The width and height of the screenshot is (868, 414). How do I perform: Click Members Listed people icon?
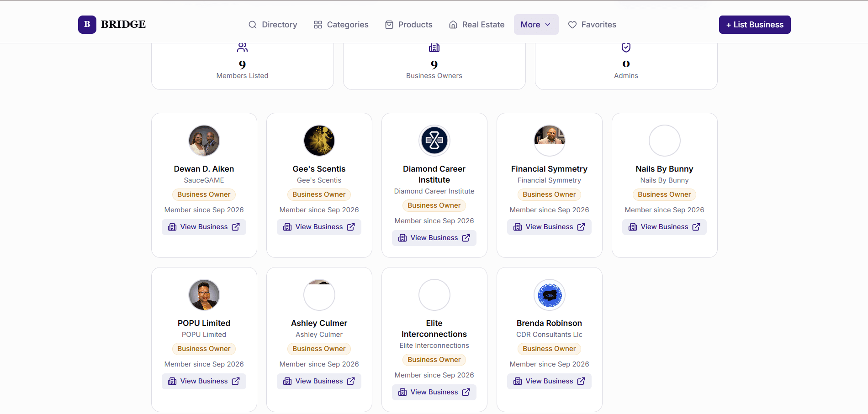pos(242,47)
